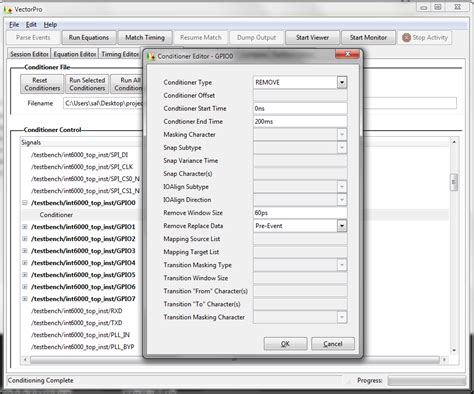This screenshot has width=474, height=394.
Task: Click the VectorPro app icon in title bar
Action: coord(8,10)
